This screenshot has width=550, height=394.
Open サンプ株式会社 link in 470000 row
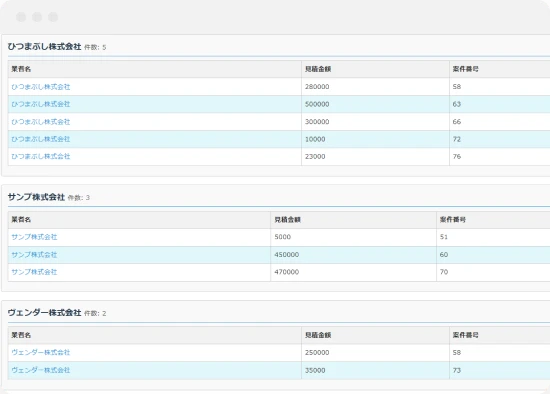click(x=34, y=272)
